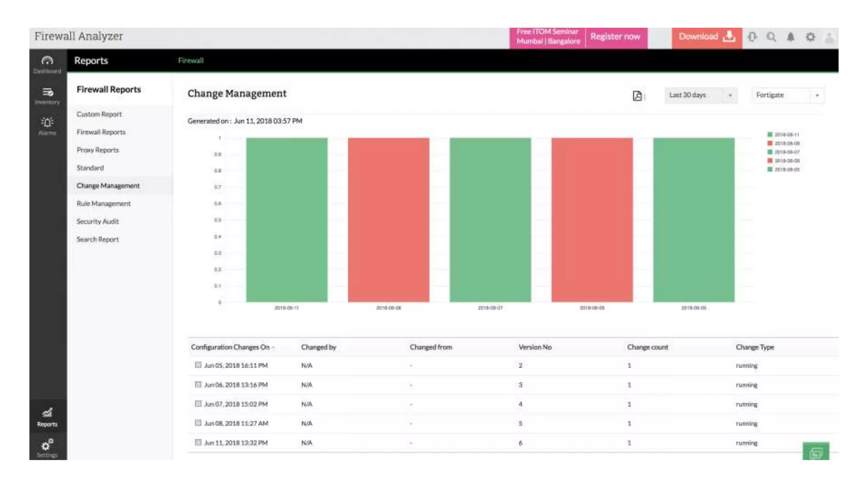This screenshot has height=488, width=868.
Task: Select Rule Management in reports menu
Action: (x=103, y=203)
